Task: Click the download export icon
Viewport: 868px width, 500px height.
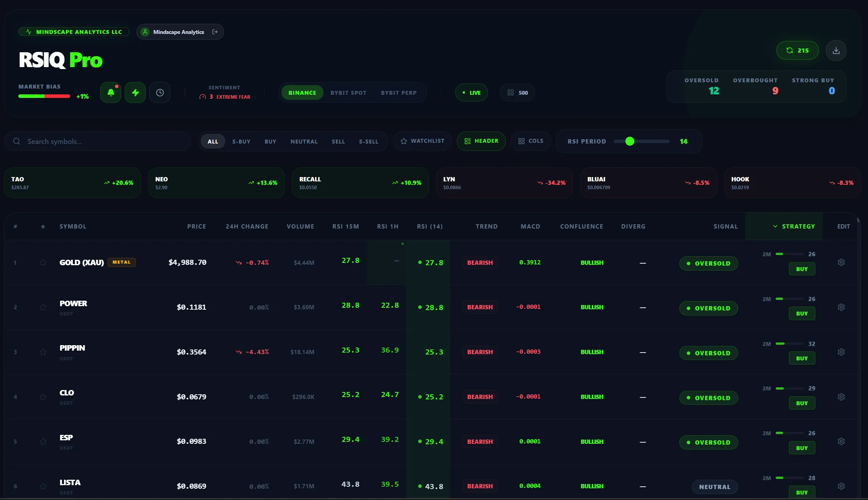Action: [836, 50]
